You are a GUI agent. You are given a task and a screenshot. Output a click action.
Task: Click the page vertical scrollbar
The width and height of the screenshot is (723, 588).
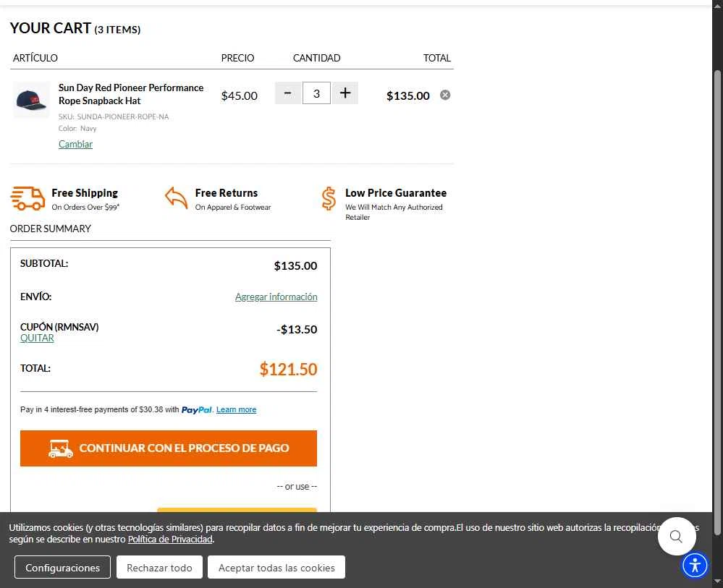pos(717,302)
